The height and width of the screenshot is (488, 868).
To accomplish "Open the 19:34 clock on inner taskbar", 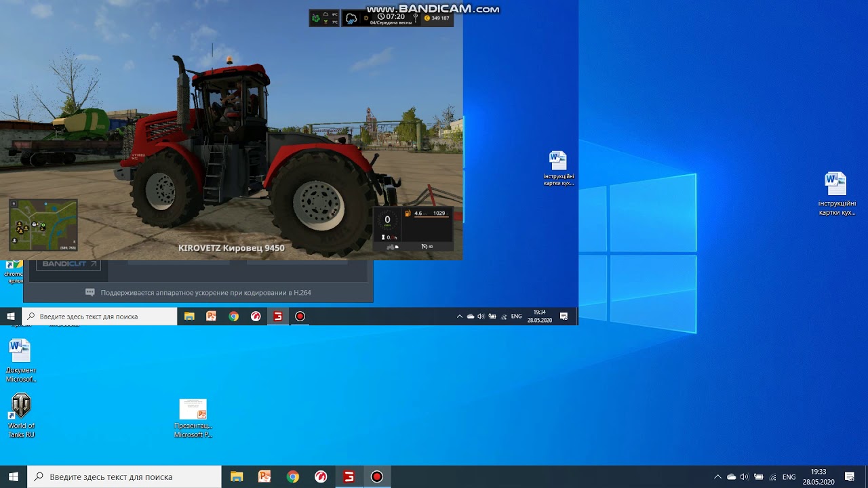I will pos(540,317).
